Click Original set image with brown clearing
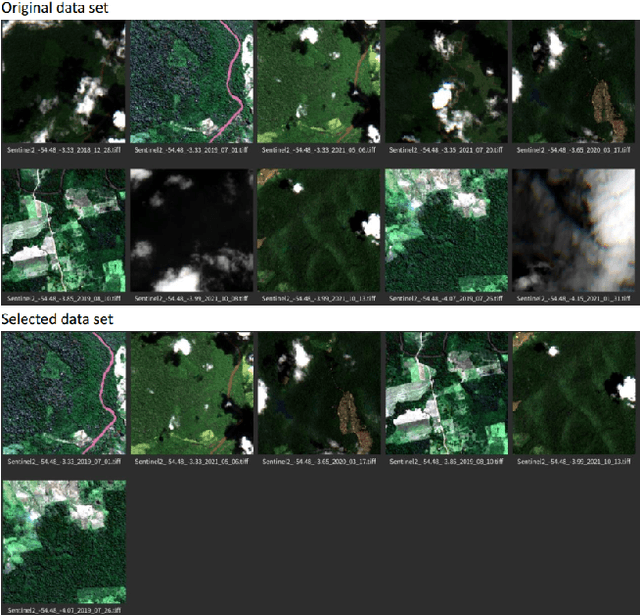 (574, 82)
